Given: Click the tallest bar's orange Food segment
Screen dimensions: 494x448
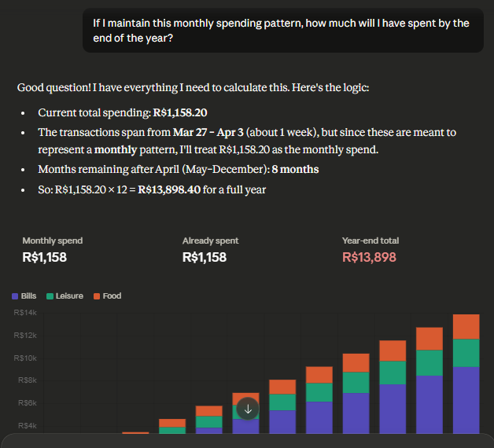Looking at the screenshot, I should click(x=466, y=326).
